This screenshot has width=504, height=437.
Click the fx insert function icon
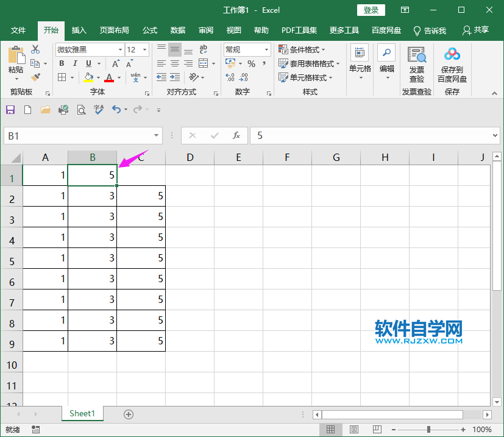236,135
